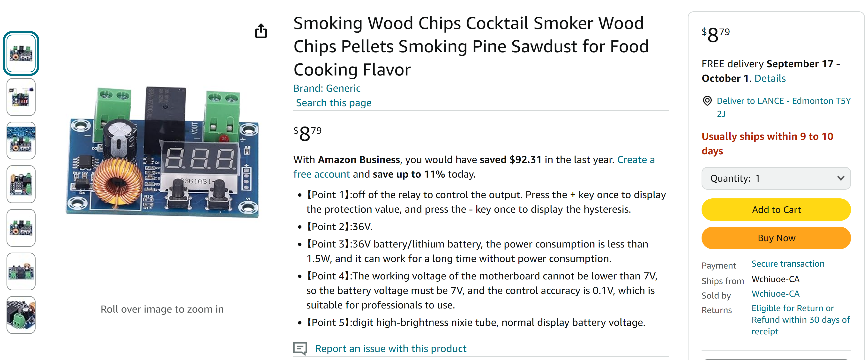Open delivery Details link
868x360 pixels.
pos(770,79)
